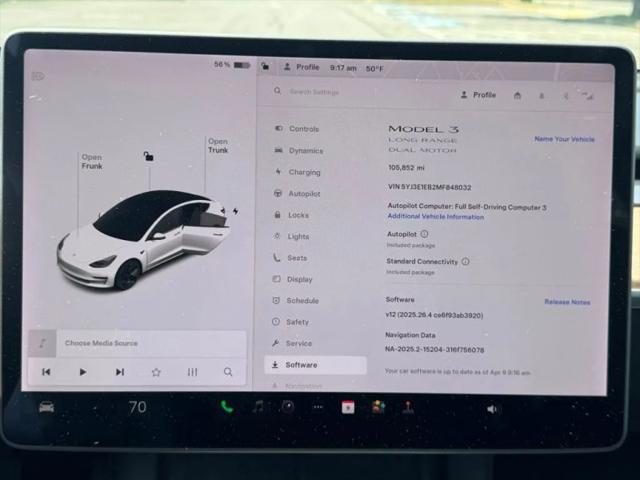Open the Toybox colorful app icon
This screenshot has width=640, height=480.
[x=378, y=407]
